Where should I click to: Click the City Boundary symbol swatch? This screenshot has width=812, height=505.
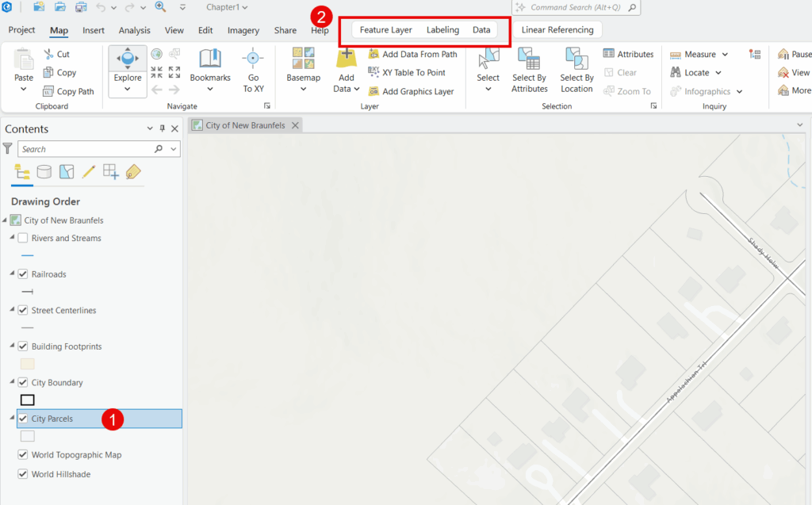(27, 400)
